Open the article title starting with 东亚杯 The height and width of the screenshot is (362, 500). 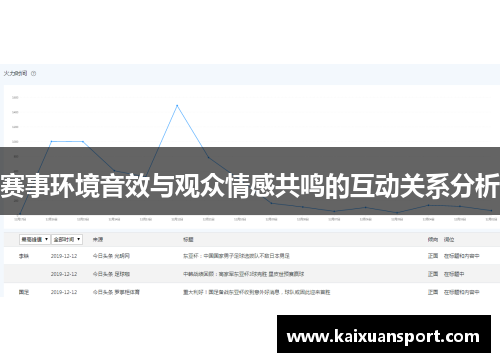coord(236,256)
